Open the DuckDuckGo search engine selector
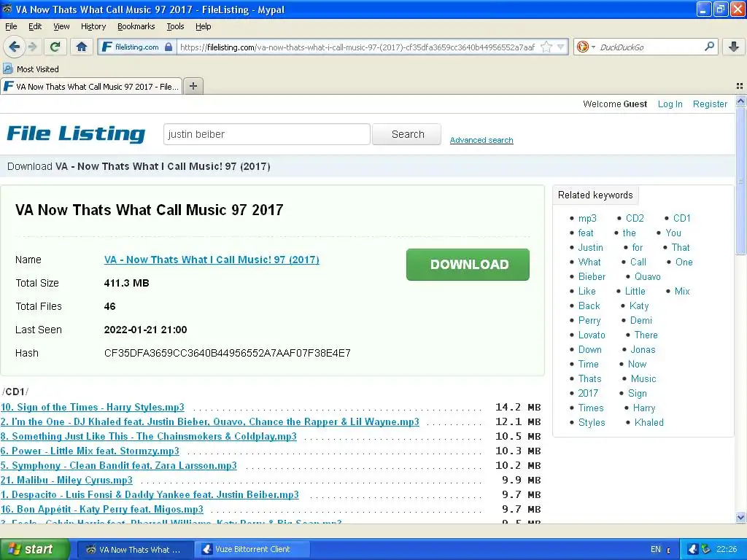Screen dimensions: 747x560 click(586, 47)
